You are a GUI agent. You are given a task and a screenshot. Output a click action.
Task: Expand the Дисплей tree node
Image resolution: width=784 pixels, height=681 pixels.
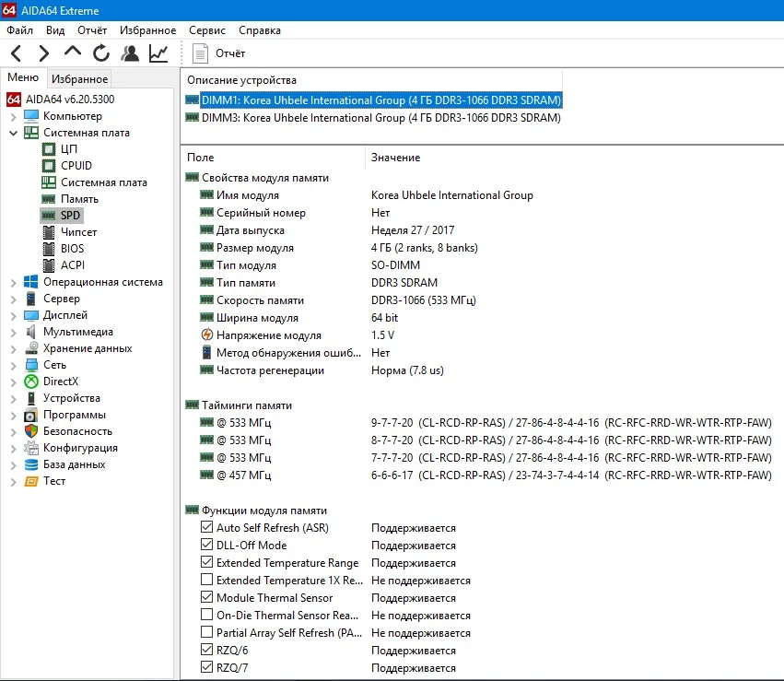pos(13,315)
